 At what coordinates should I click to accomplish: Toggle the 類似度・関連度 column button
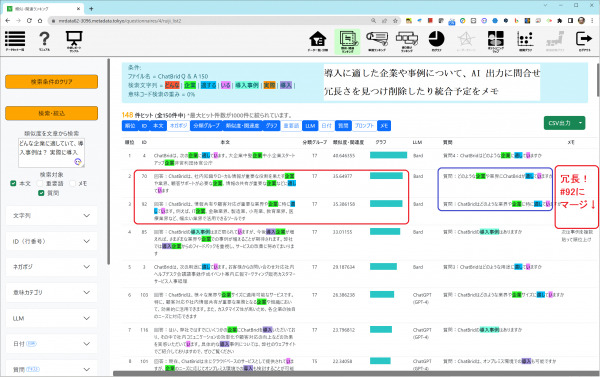[242, 126]
